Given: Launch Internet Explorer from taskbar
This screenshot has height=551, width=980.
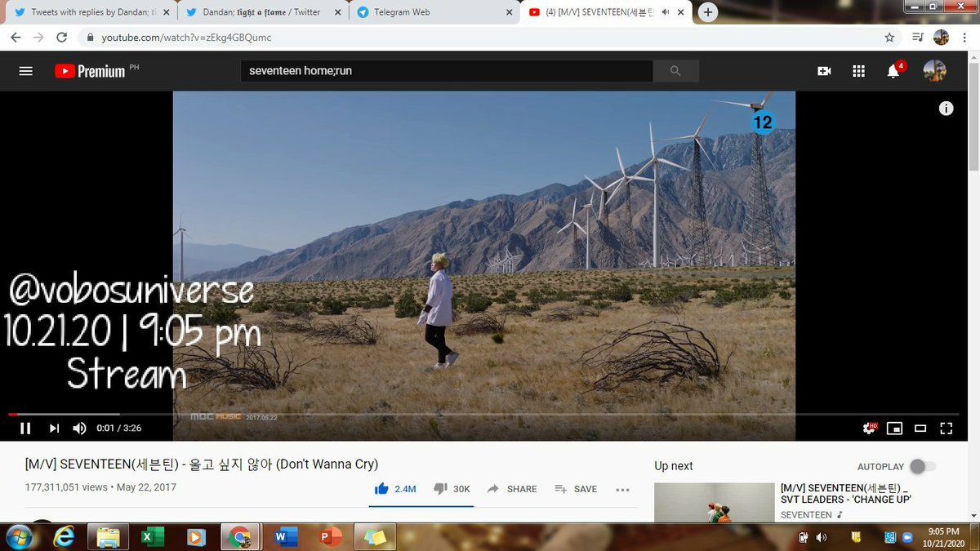Looking at the screenshot, I should pyautogui.click(x=64, y=537).
